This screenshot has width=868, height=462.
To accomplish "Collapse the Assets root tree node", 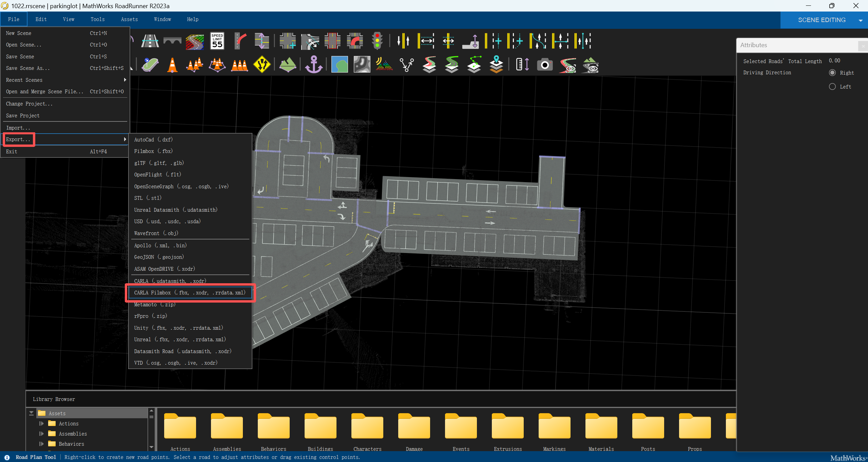I will [x=31, y=413].
